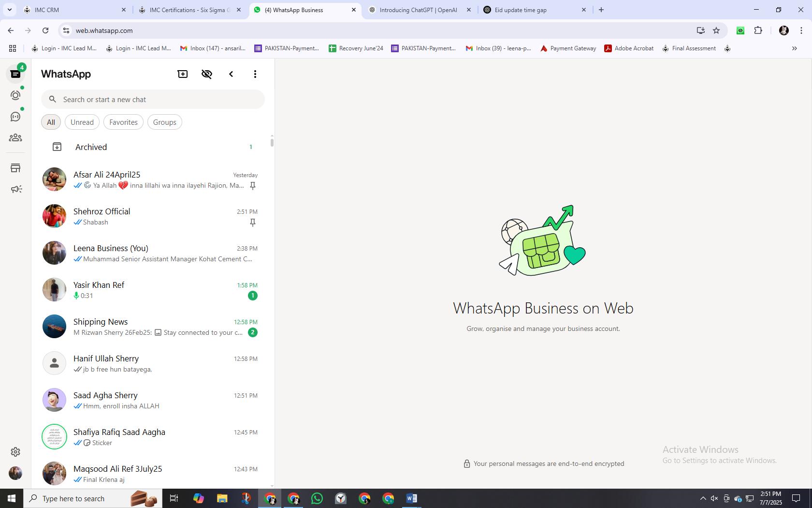812x508 pixels.
Task: Open Leena Business (You) chat
Action: click(152, 253)
